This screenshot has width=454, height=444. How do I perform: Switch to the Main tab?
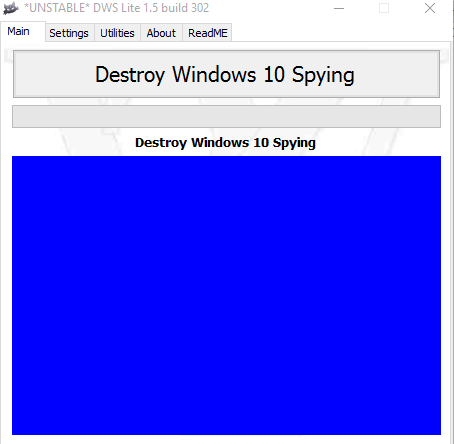point(23,32)
